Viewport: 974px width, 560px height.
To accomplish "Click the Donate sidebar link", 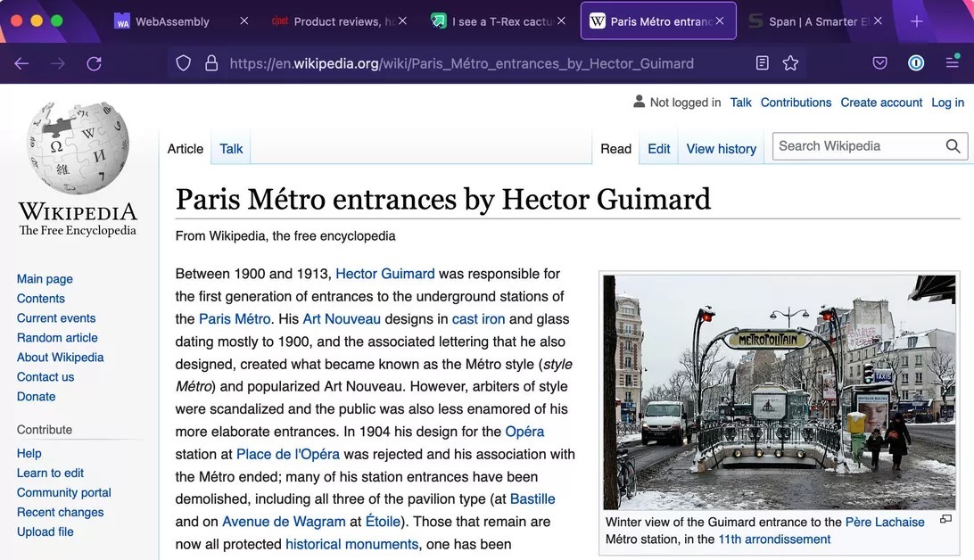I will click(36, 397).
